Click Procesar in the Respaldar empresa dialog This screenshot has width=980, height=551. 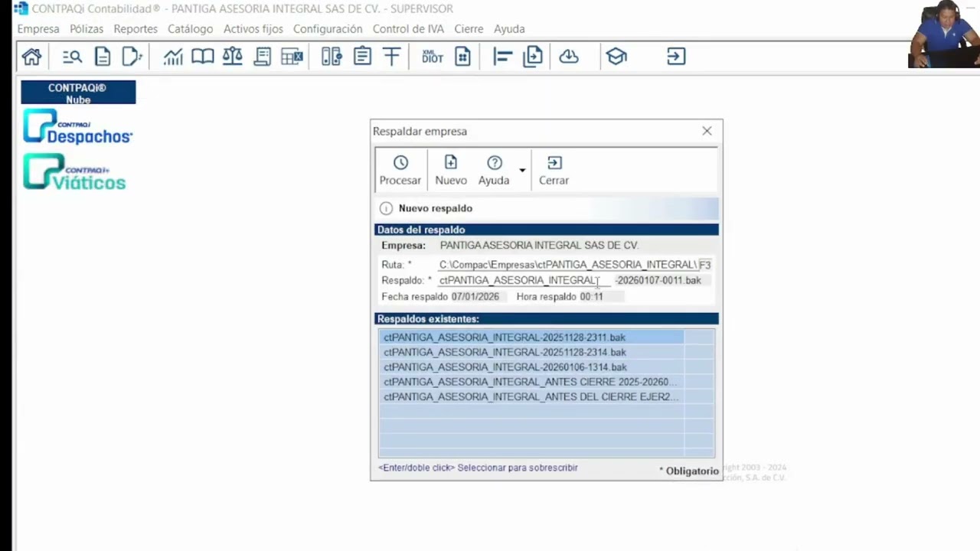[400, 171]
